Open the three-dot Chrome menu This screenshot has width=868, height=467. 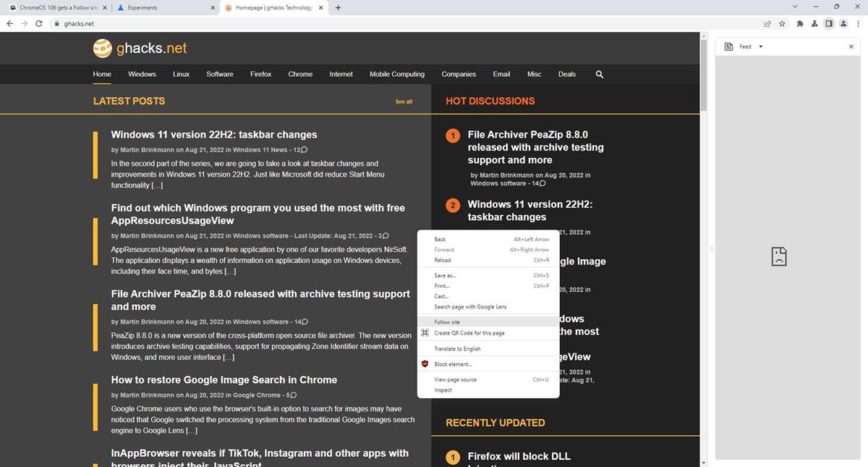(x=859, y=23)
